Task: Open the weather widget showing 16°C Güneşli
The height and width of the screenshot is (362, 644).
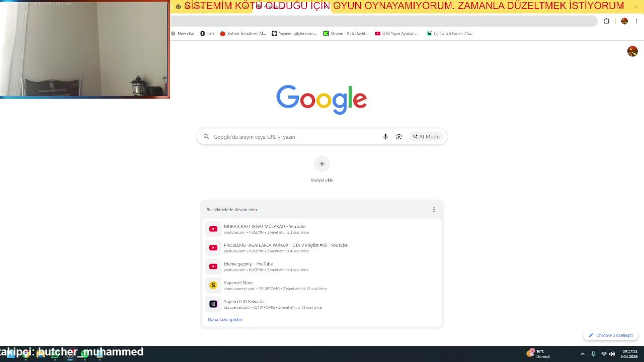Action: click(539, 353)
